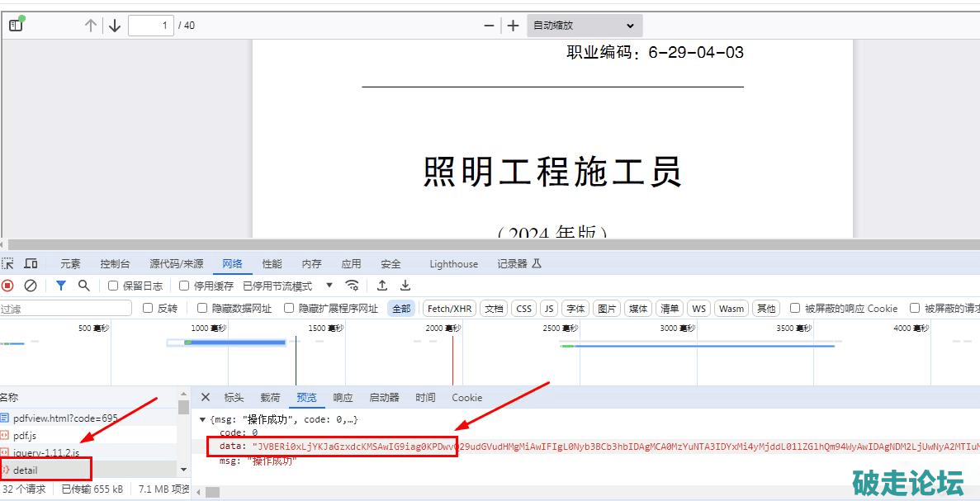980x501 pixels.
Task: Open the 自动缩放 zoom dropdown
Action: point(584,26)
